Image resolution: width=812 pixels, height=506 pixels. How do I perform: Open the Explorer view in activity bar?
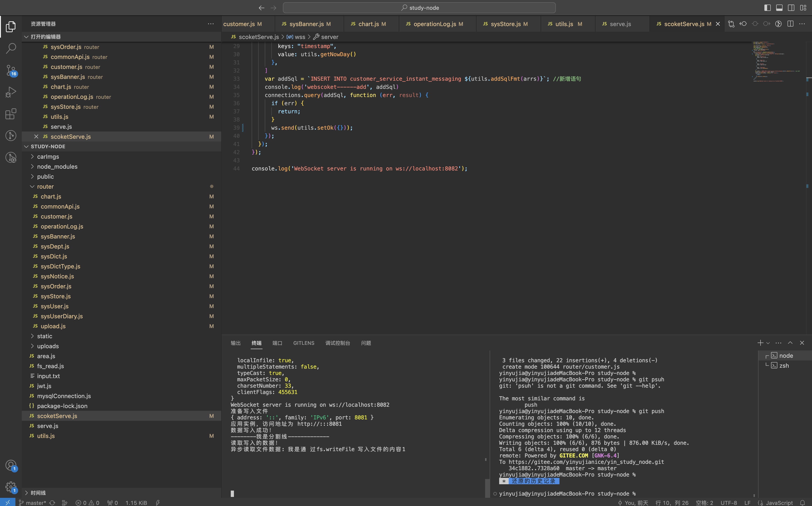[x=11, y=27]
